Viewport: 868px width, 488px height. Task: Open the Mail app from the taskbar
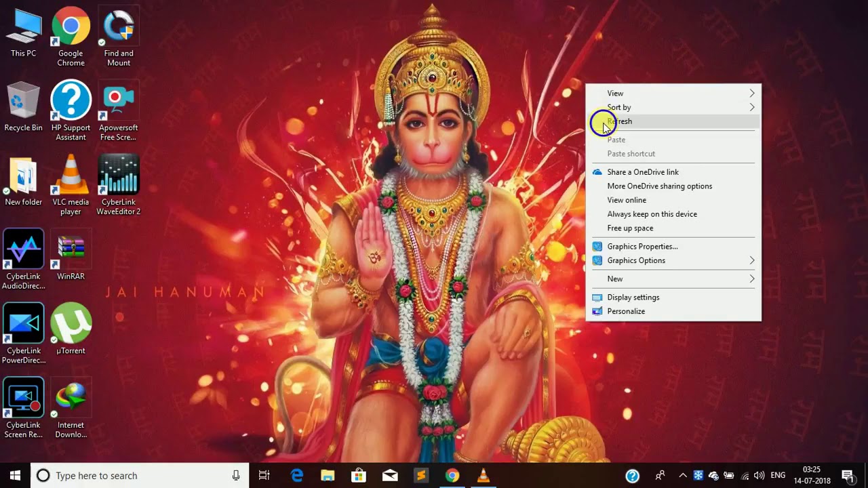click(390, 475)
